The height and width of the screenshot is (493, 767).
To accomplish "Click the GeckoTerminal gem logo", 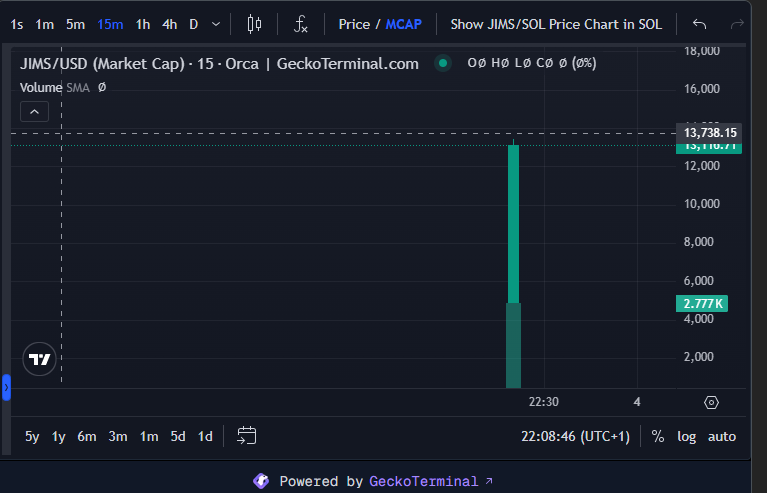I will coord(261,481).
